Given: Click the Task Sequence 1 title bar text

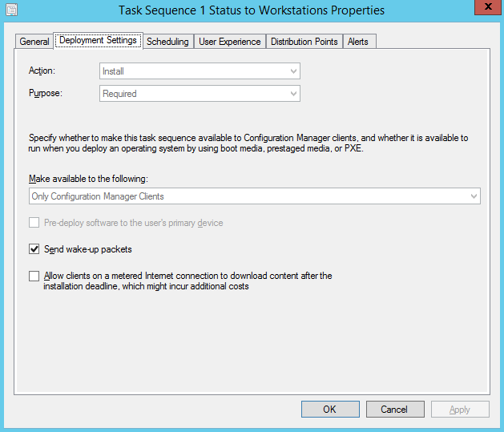Looking at the screenshot, I should coord(251,10).
